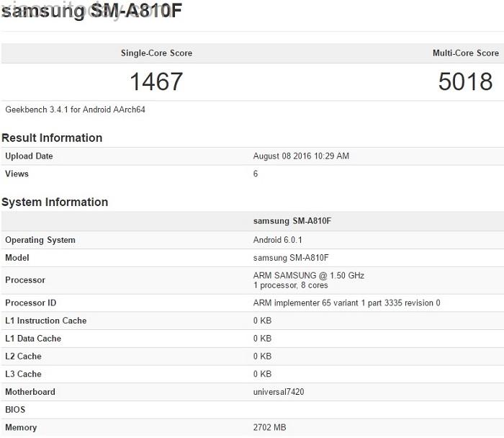Screen dimensions: 504x438
Task: Select the Upload Date row label
Action: (x=29, y=156)
